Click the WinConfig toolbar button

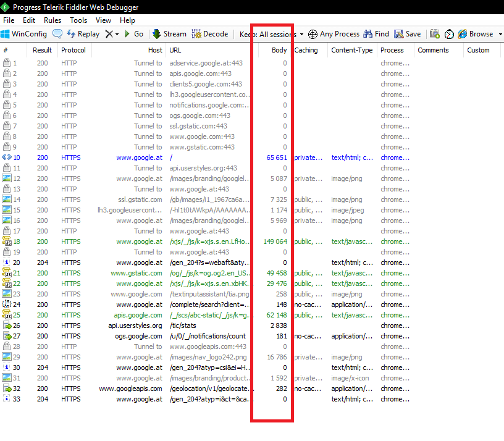23,34
